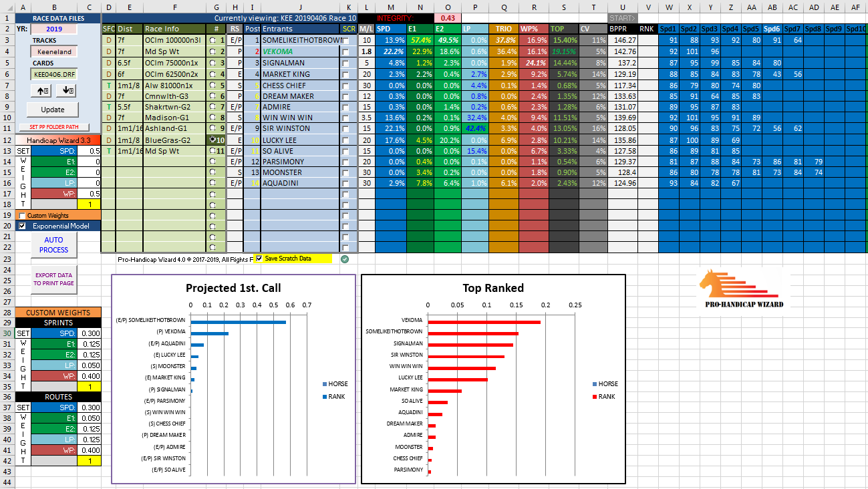Click the green checkmark status icon
868x489 pixels.
point(345,259)
